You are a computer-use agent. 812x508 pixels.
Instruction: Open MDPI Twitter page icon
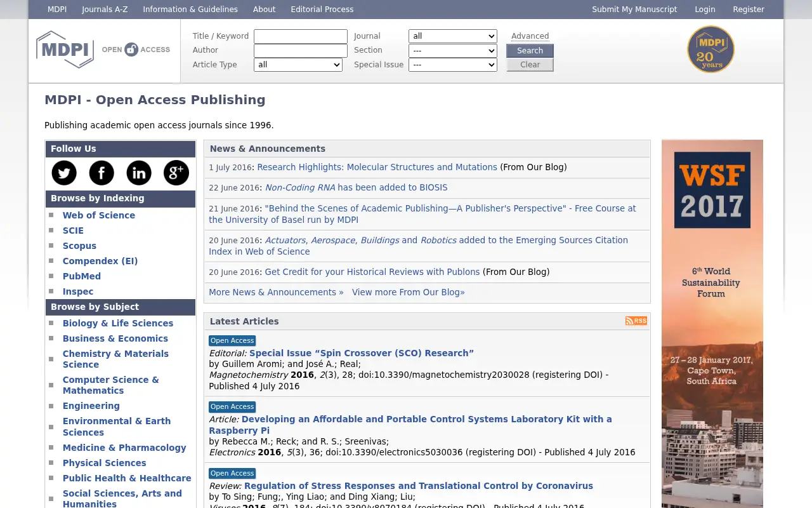[x=64, y=173]
